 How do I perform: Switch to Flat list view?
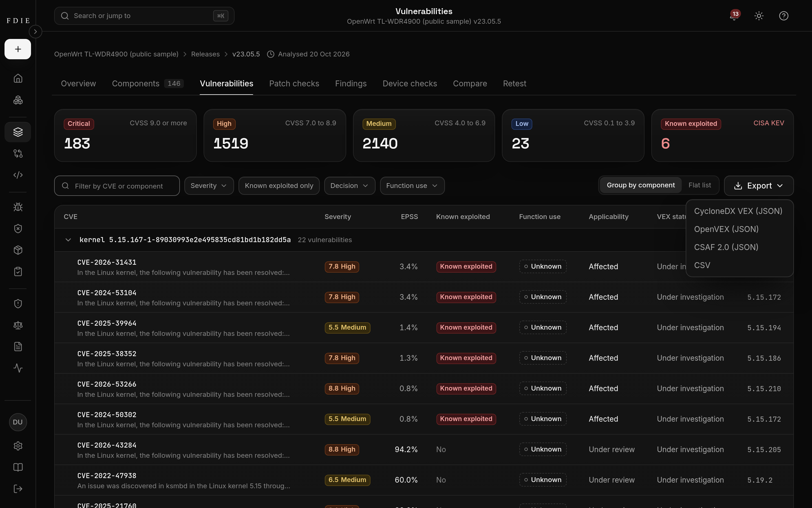click(700, 185)
